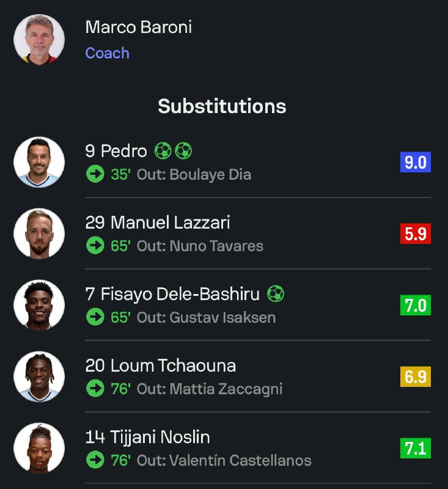Select the red 5.9 rating badge
448x489 pixels.
pyautogui.click(x=416, y=233)
